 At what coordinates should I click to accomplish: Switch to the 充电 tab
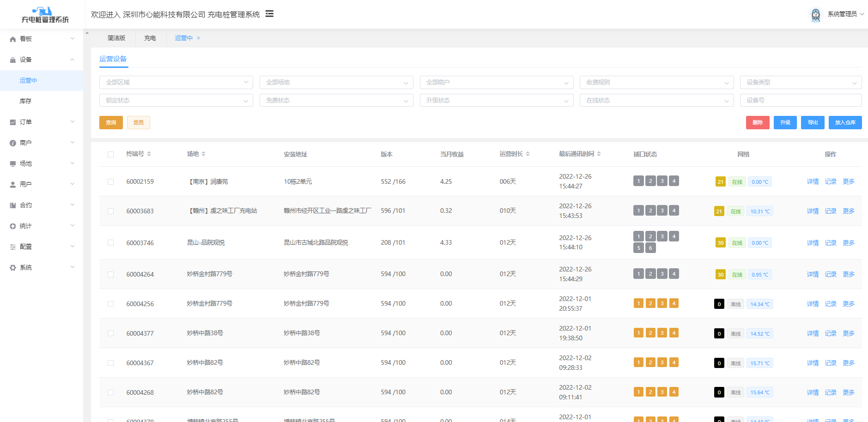[x=150, y=38]
